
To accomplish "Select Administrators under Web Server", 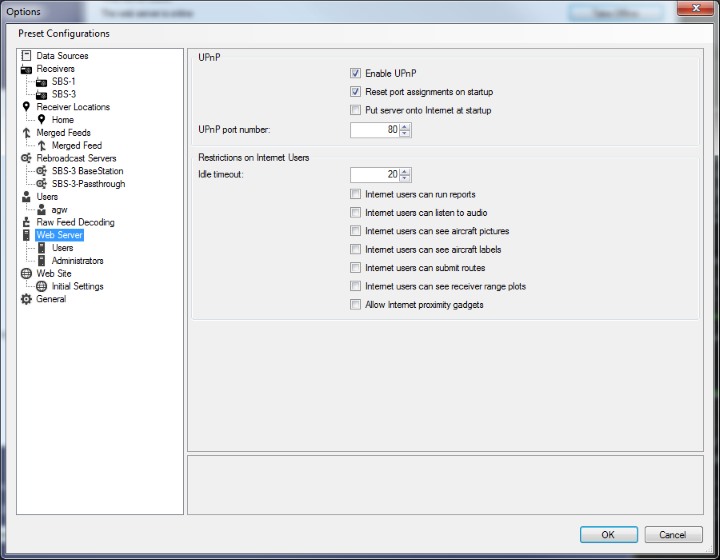I will coord(77,261).
